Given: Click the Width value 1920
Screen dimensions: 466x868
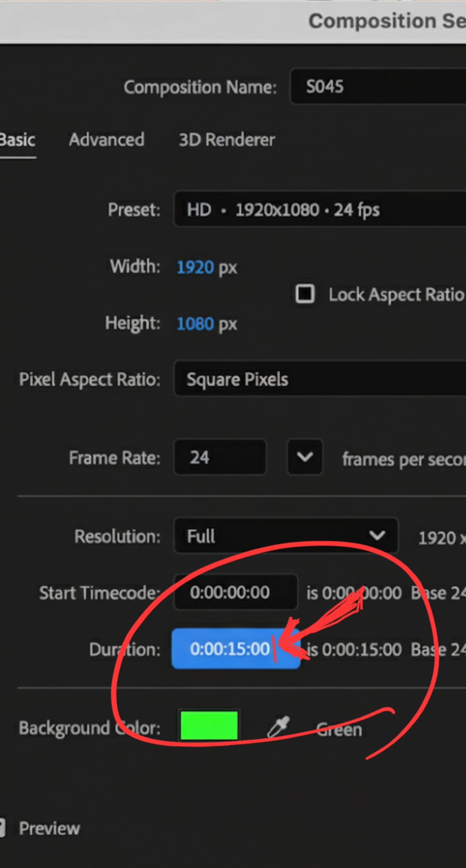Looking at the screenshot, I should (x=195, y=267).
